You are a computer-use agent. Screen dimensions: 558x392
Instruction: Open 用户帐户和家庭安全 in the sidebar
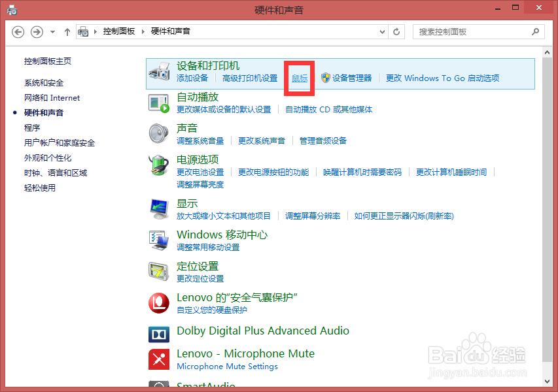coord(60,143)
